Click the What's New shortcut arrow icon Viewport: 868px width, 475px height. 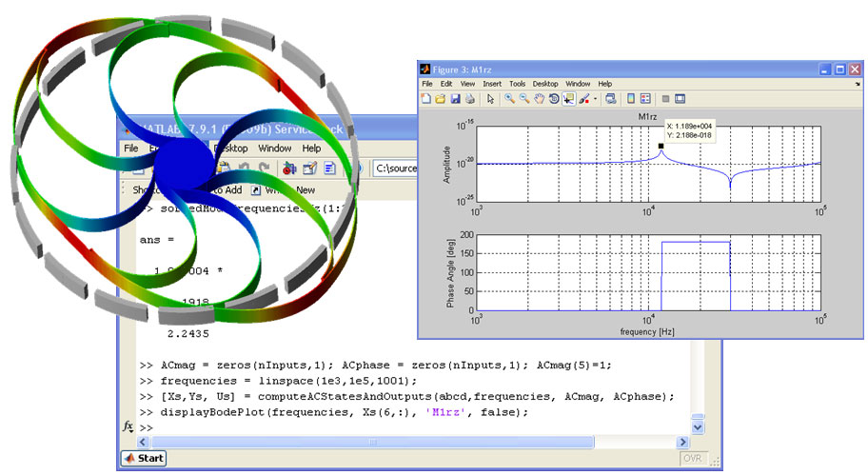tap(256, 189)
